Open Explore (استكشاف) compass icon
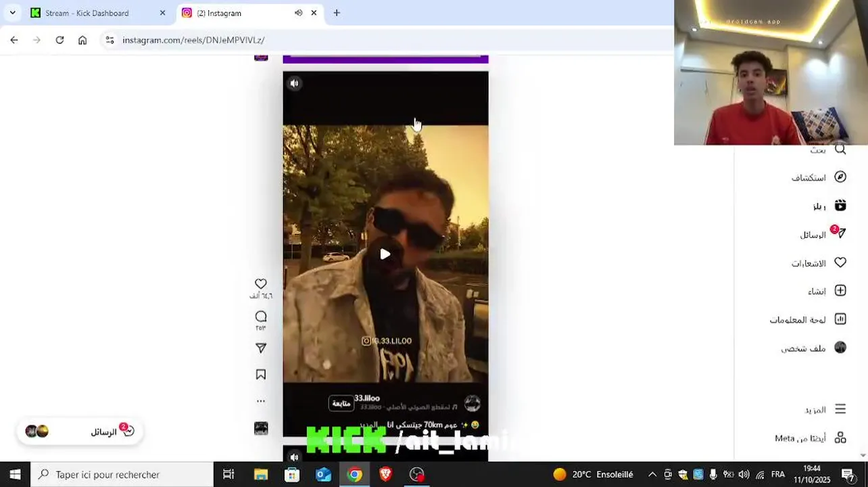Screen dimensions: 868x487 tap(840, 177)
